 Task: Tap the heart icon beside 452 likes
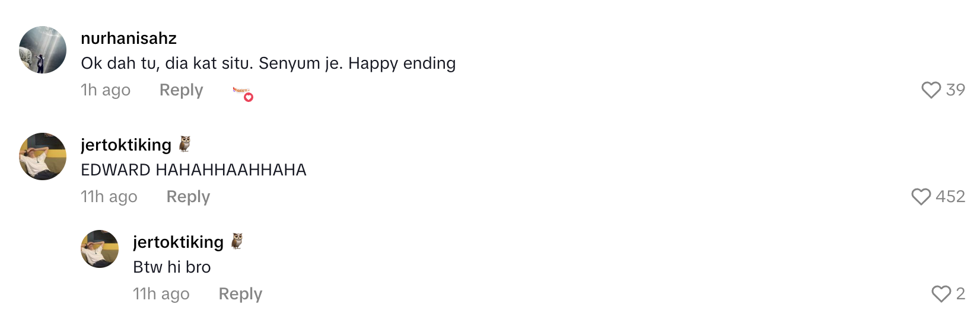coord(921,197)
